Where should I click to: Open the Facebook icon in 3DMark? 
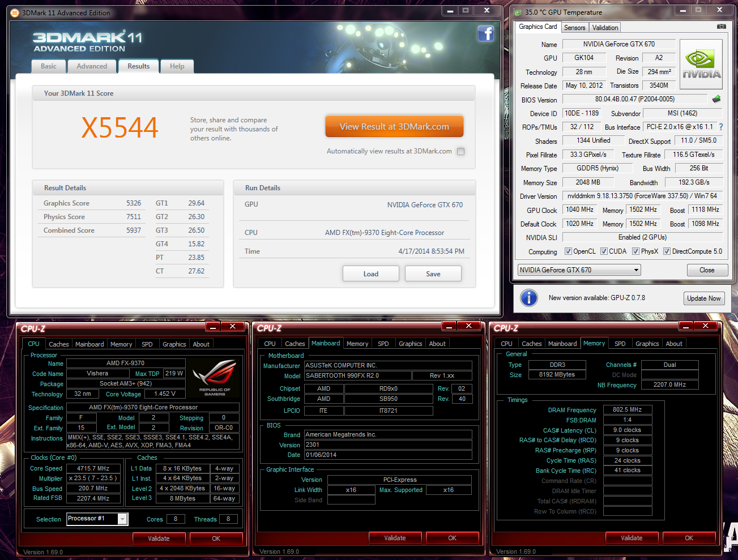486,34
